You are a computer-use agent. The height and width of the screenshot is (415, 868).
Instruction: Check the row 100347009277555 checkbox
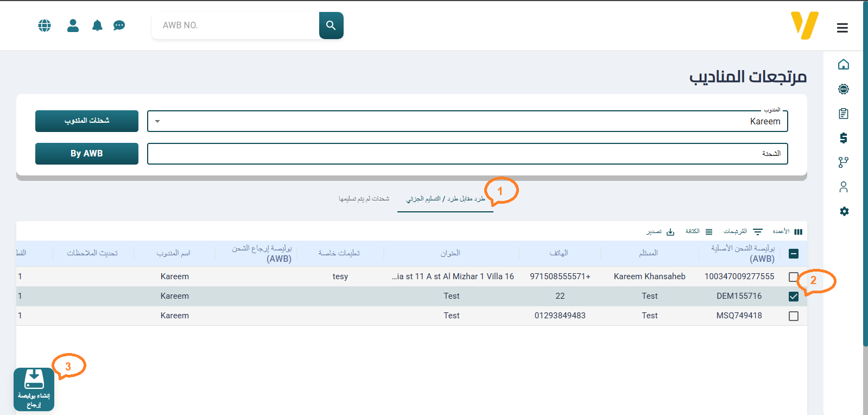click(x=793, y=277)
